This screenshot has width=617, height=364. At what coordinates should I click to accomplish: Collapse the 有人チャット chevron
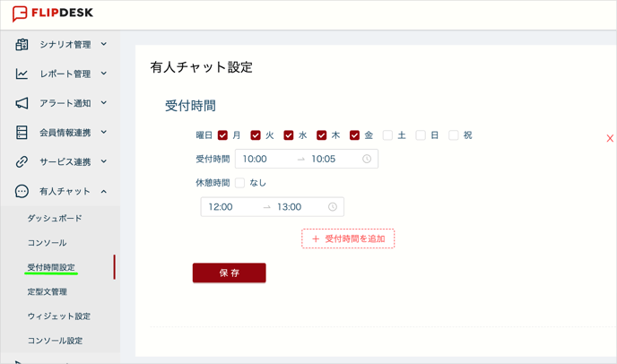point(103,191)
